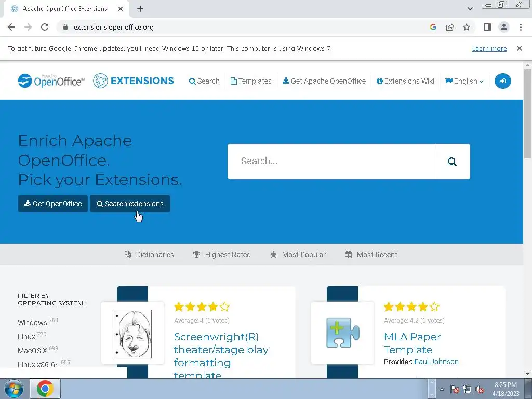This screenshot has width=532, height=399.
Task: Click the lock site info icon
Action: pos(65,27)
